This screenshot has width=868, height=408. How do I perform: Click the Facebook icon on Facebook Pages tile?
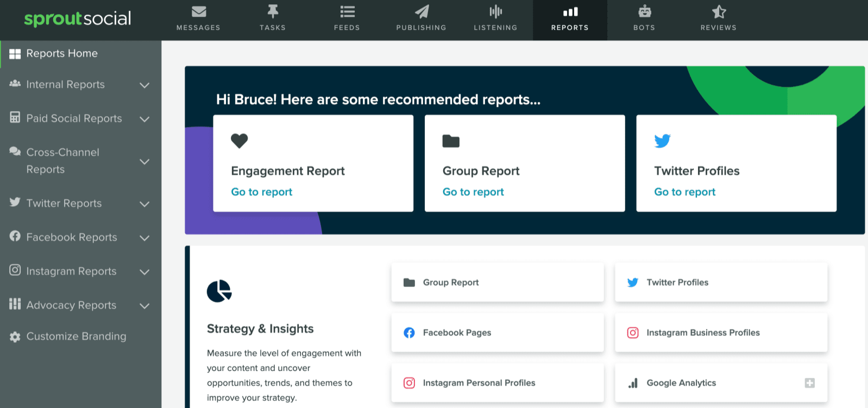click(409, 333)
